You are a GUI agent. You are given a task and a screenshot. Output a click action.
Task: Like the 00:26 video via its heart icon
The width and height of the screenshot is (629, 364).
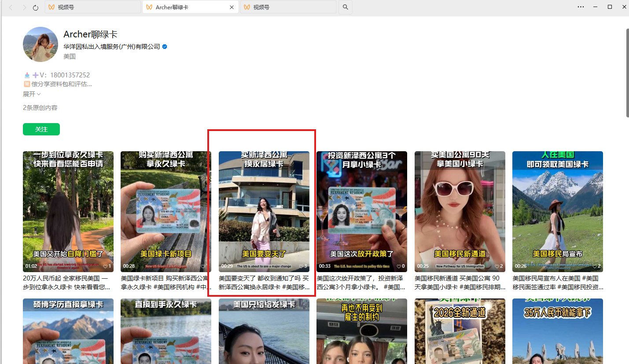(595, 266)
